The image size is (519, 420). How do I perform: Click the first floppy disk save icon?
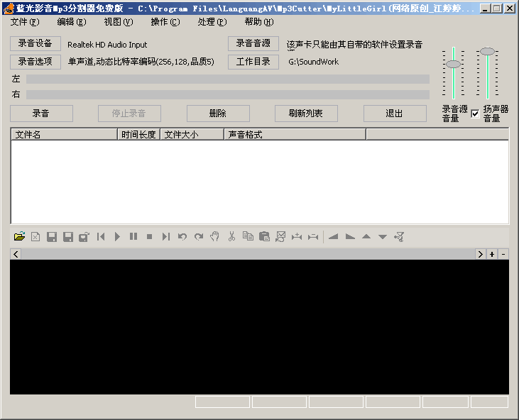[x=52, y=236]
